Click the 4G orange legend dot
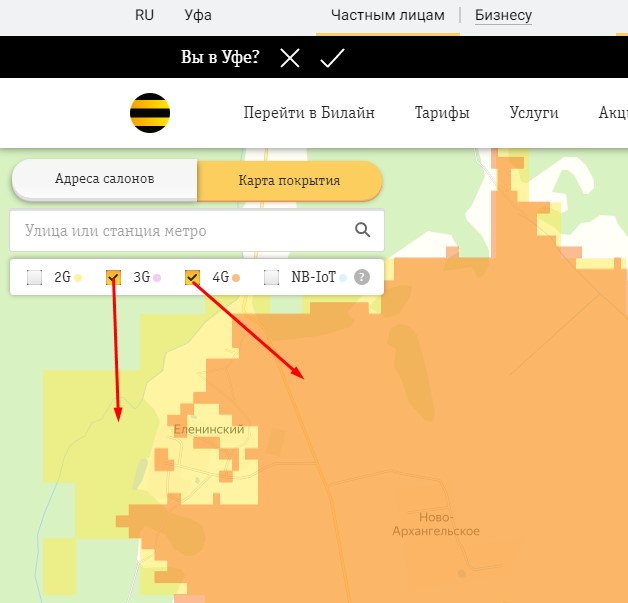This screenshot has height=603, width=628. coord(236,278)
